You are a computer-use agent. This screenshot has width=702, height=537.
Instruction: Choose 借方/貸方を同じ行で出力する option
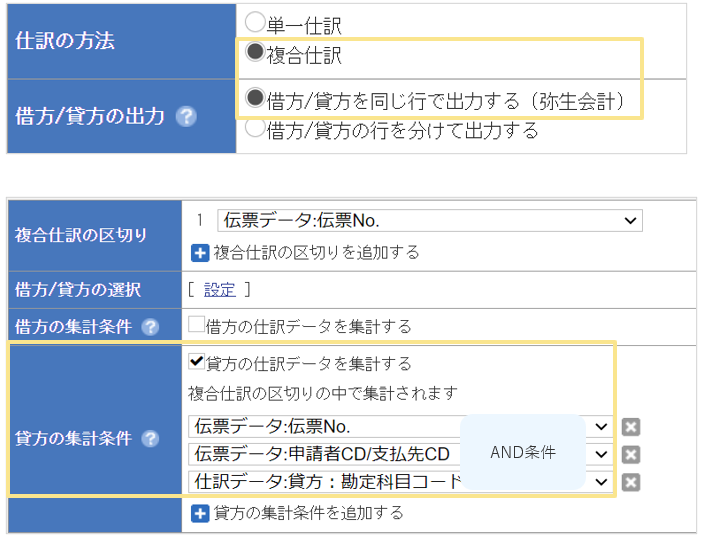click(255, 98)
